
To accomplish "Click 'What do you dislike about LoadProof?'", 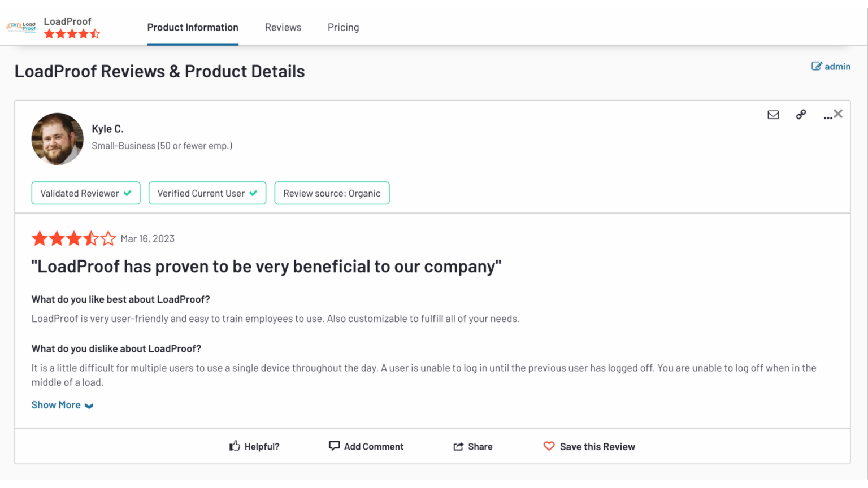I will [116, 348].
